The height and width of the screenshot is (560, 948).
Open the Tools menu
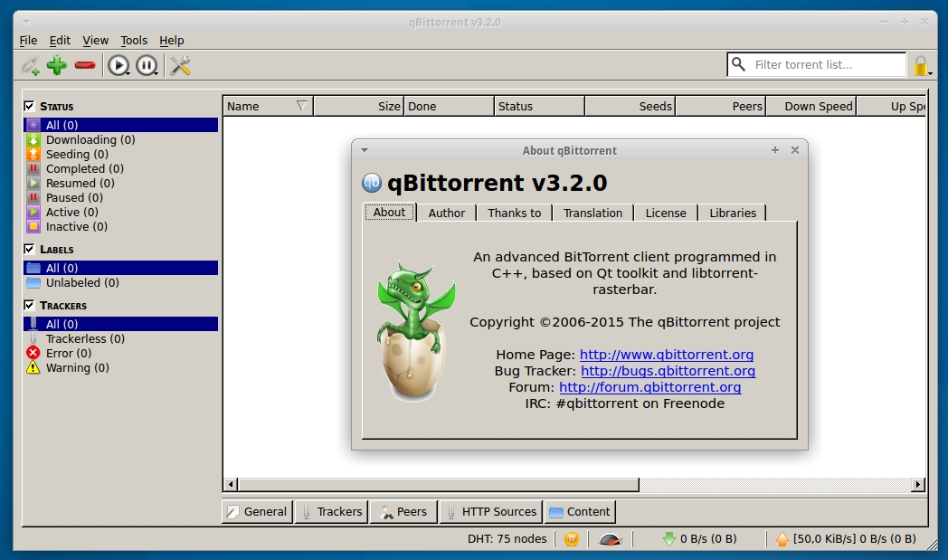(x=134, y=40)
